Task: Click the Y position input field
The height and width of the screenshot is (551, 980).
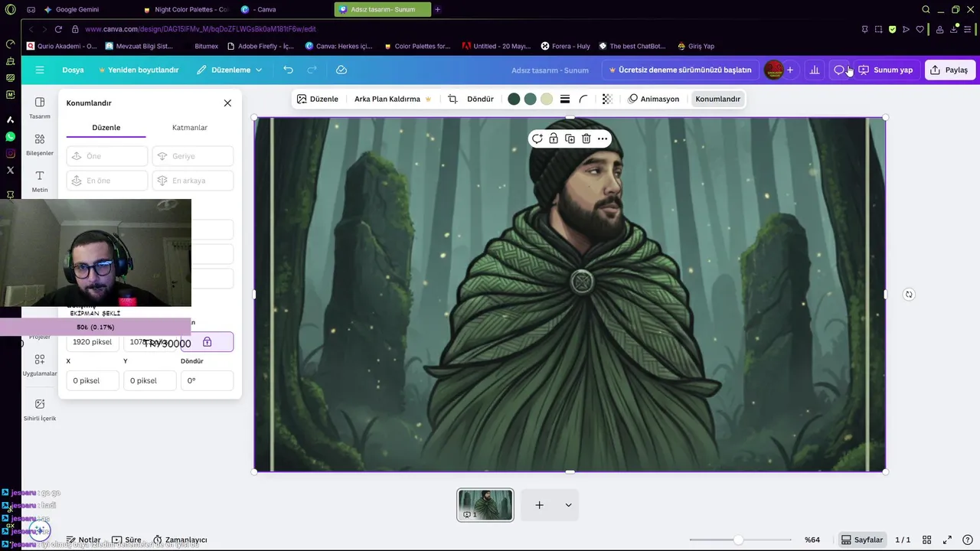Action: [149, 380]
